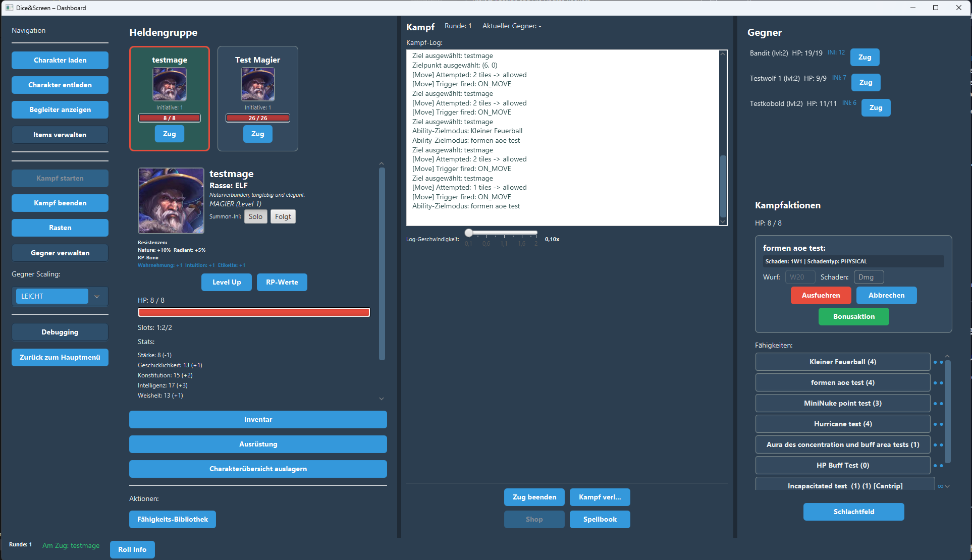Toggle Bonusaktion for the ability
This screenshot has width=972, height=560.
tap(853, 316)
